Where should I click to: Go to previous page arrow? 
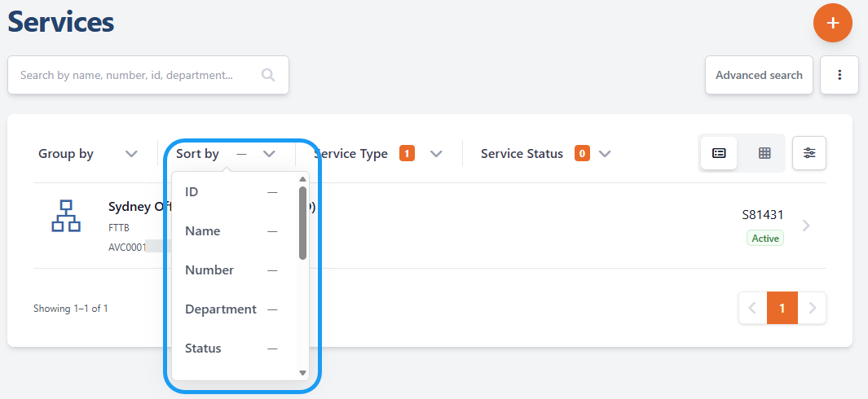pyautogui.click(x=752, y=308)
